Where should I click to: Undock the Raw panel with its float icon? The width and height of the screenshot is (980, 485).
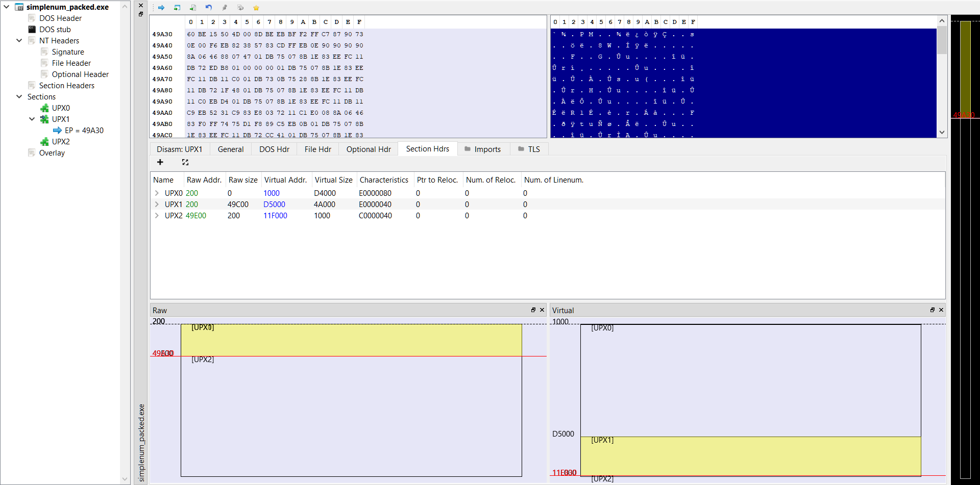tap(532, 310)
